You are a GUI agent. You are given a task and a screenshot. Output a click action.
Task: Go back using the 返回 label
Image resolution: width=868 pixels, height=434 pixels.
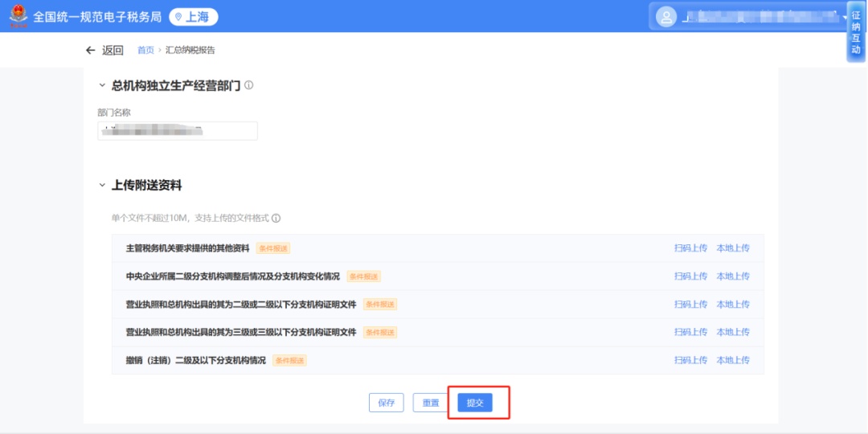[113, 51]
